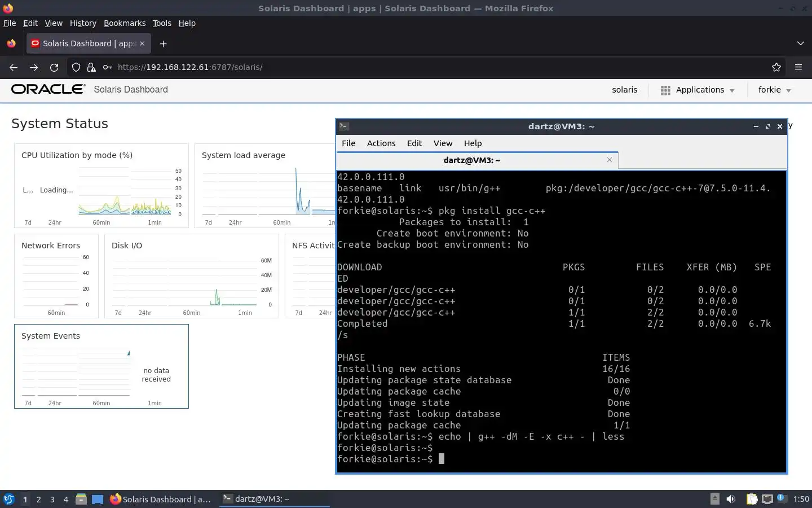Bookmark this page with the star icon
Image resolution: width=812 pixels, height=508 pixels.
click(776, 67)
